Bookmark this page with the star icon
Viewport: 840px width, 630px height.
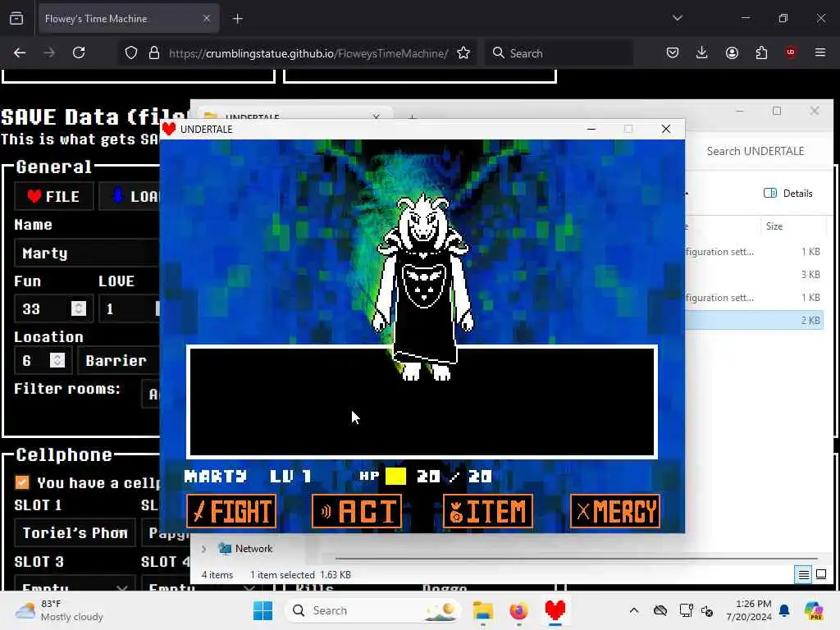tap(463, 53)
